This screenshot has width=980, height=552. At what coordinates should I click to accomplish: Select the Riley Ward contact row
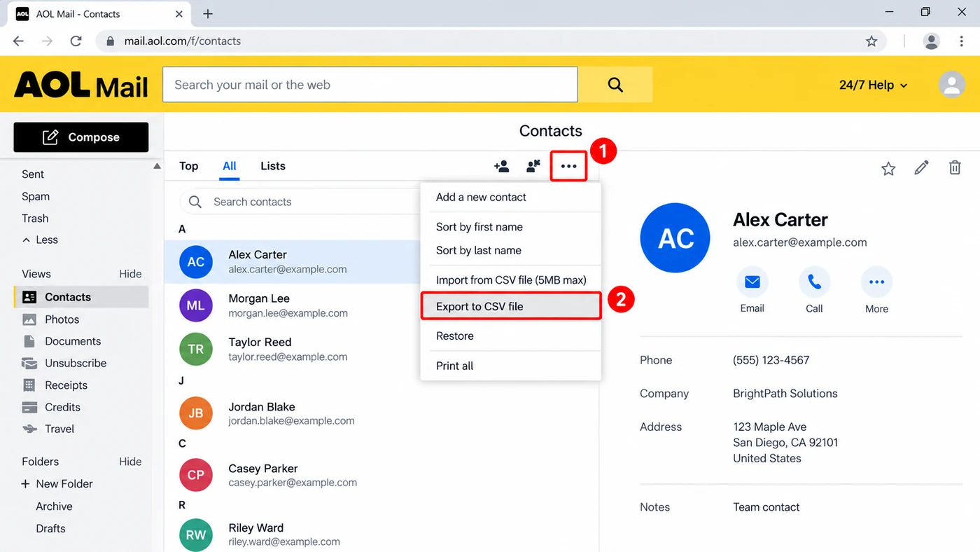[x=381, y=534]
